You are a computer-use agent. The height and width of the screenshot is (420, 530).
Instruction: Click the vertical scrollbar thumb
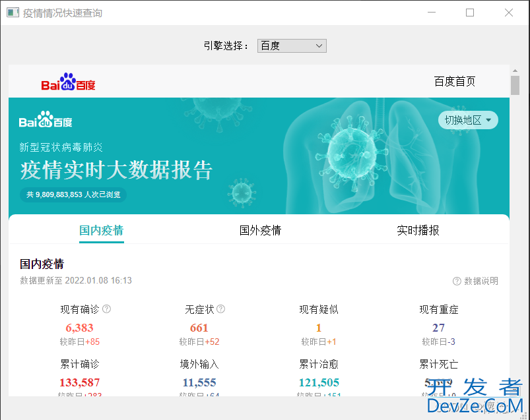515,86
